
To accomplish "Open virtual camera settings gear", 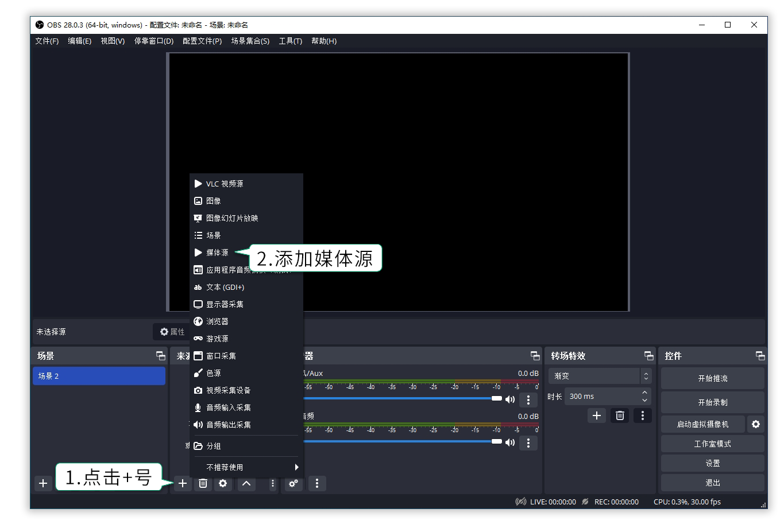I will pyautogui.click(x=756, y=424).
